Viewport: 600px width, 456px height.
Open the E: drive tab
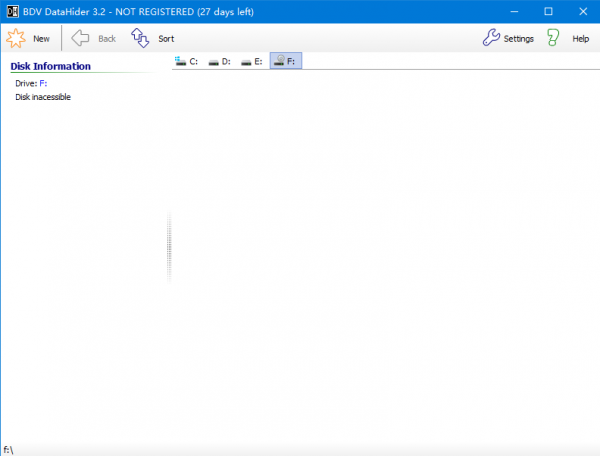click(252, 61)
